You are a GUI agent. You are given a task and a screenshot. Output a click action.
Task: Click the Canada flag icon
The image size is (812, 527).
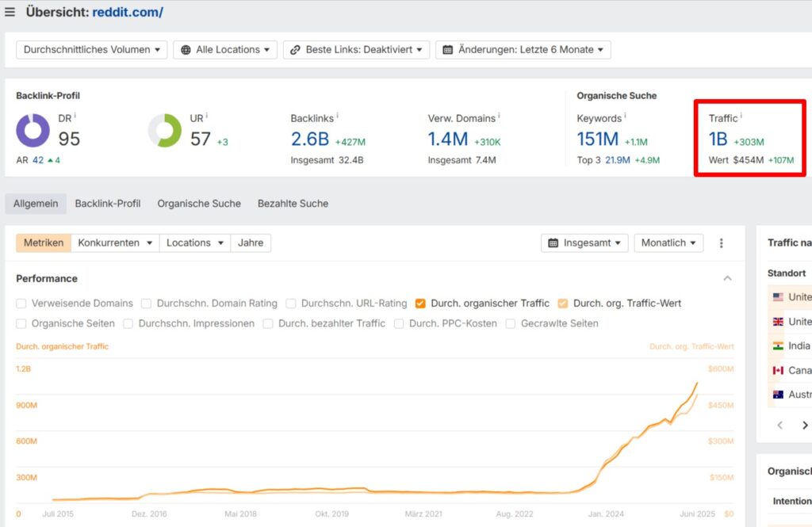[x=778, y=370]
